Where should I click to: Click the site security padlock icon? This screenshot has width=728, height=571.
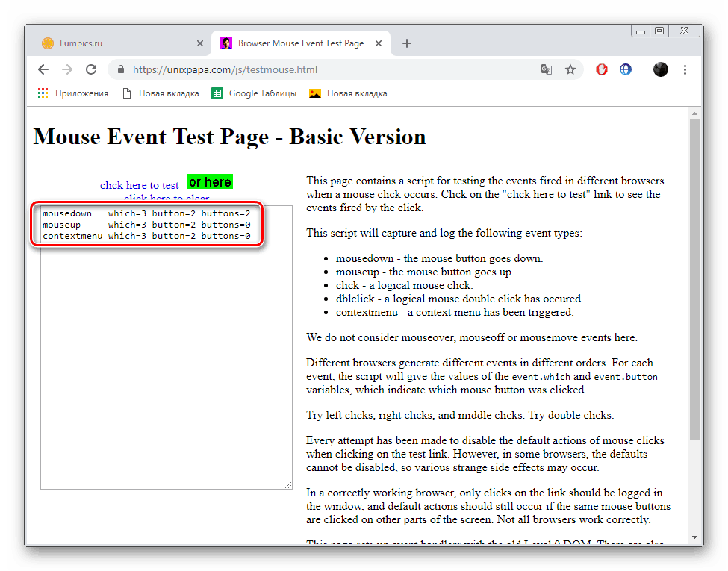pos(120,69)
